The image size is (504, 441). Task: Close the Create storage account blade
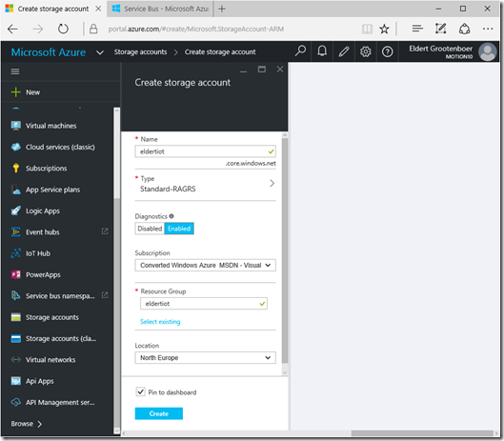click(x=280, y=70)
